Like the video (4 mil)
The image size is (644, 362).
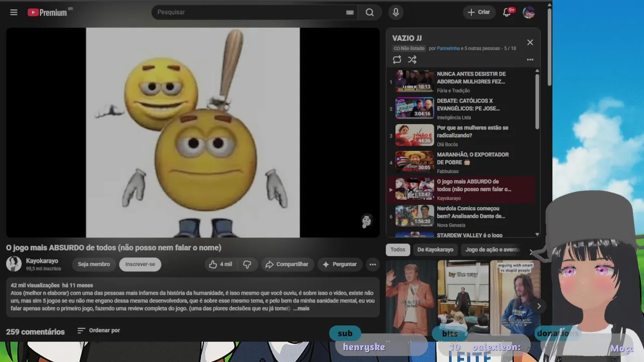220,264
